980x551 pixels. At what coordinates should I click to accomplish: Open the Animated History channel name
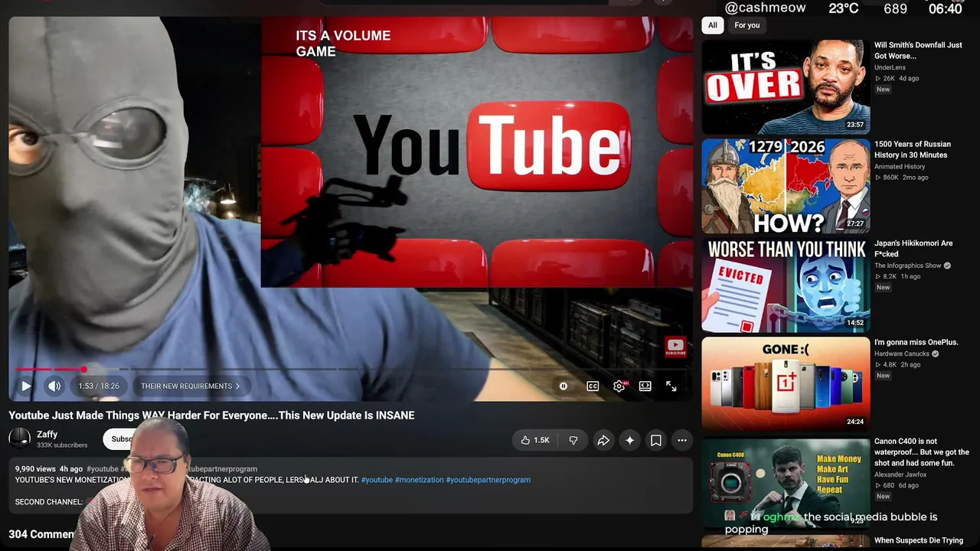(900, 167)
